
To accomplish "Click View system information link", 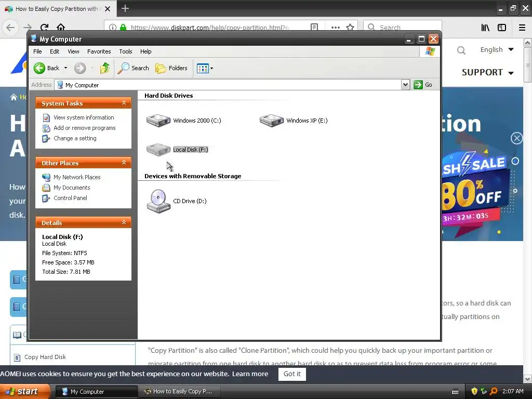I will point(84,117).
